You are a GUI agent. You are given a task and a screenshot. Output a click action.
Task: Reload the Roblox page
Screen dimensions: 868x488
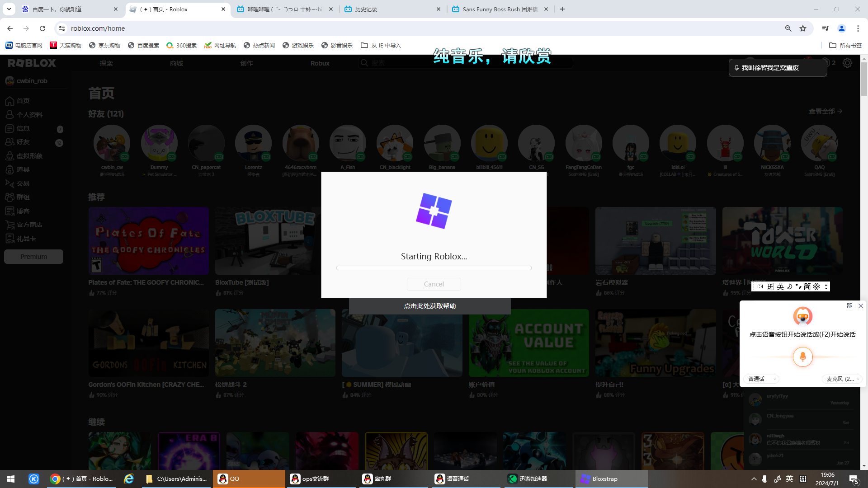pos(42,28)
